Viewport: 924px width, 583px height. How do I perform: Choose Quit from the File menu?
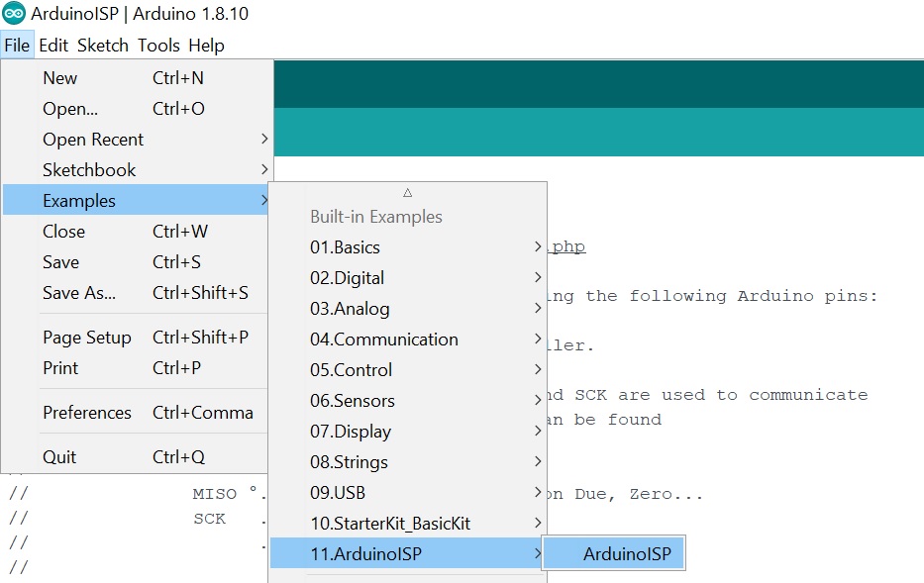pos(136,457)
